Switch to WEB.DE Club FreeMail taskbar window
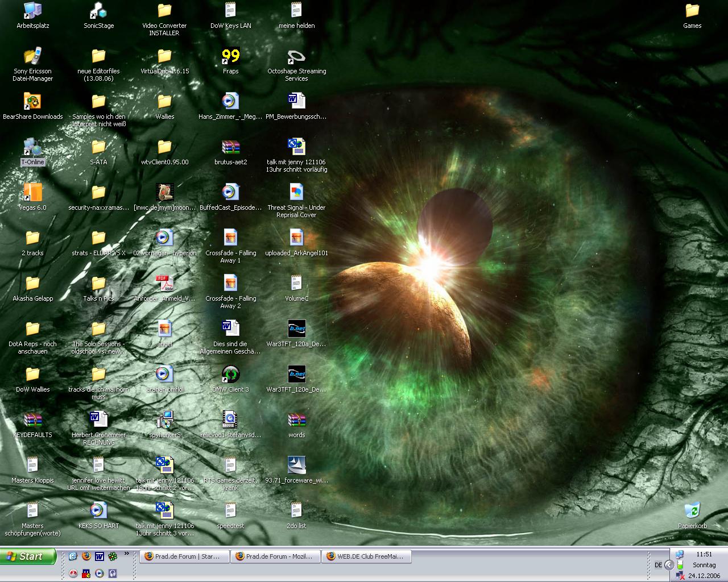Image resolution: width=728 pixels, height=582 pixels. click(x=366, y=556)
